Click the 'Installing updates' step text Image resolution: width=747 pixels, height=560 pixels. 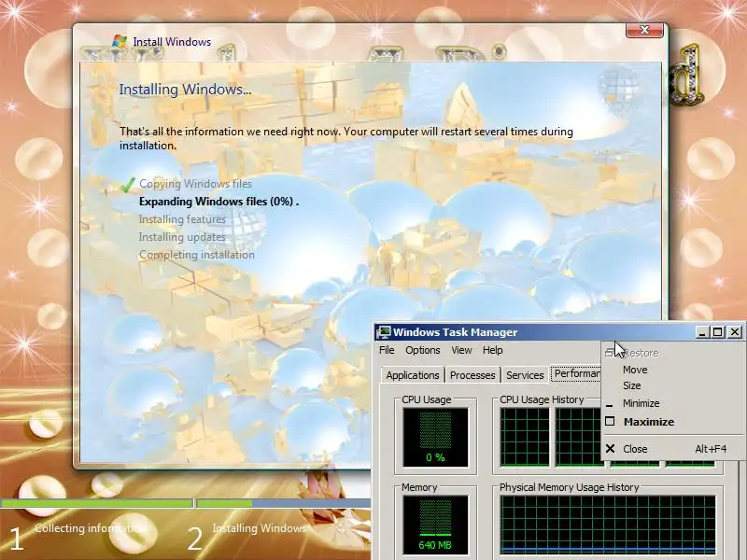(x=182, y=237)
